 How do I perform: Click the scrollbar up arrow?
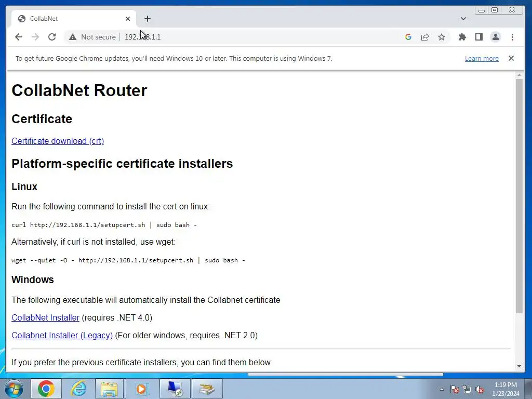click(x=519, y=75)
